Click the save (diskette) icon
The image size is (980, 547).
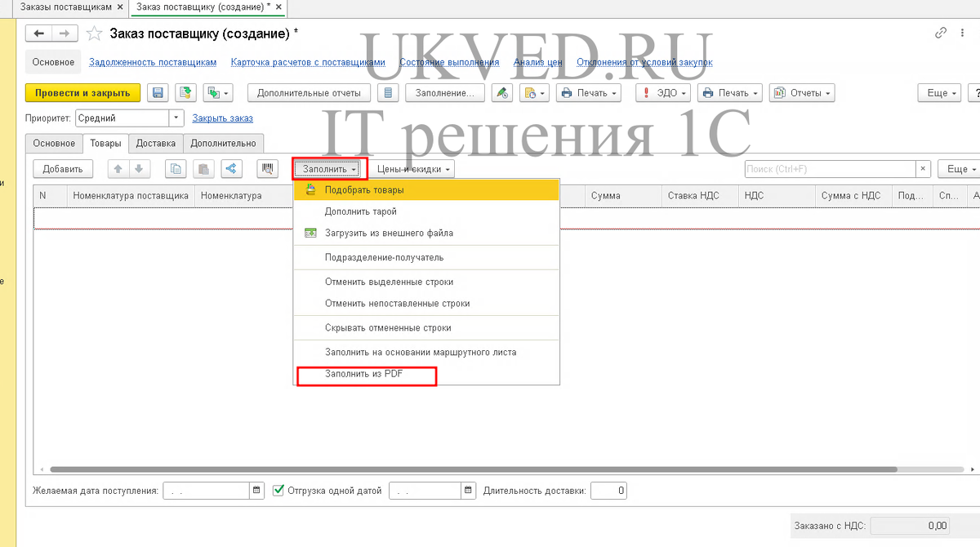(x=159, y=92)
